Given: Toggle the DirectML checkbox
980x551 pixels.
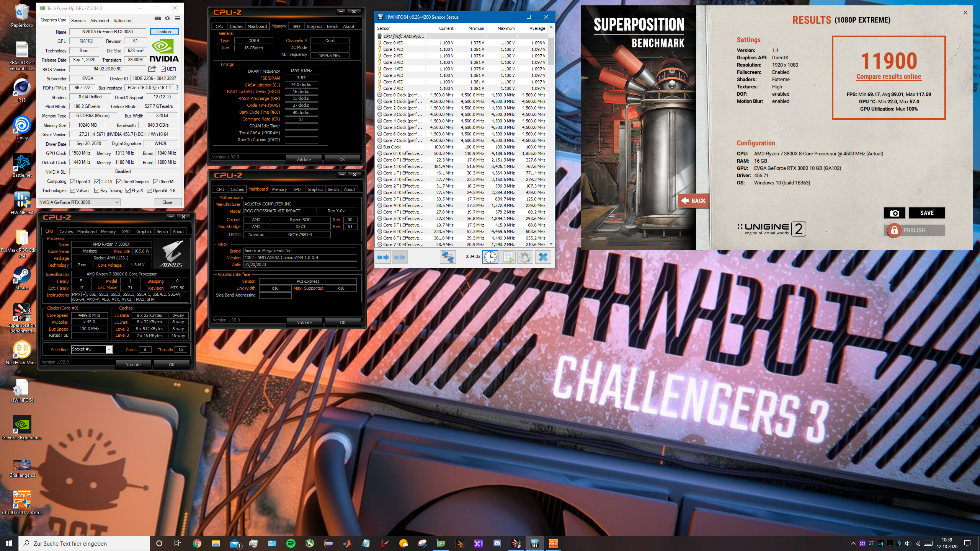Looking at the screenshot, I should tap(155, 182).
